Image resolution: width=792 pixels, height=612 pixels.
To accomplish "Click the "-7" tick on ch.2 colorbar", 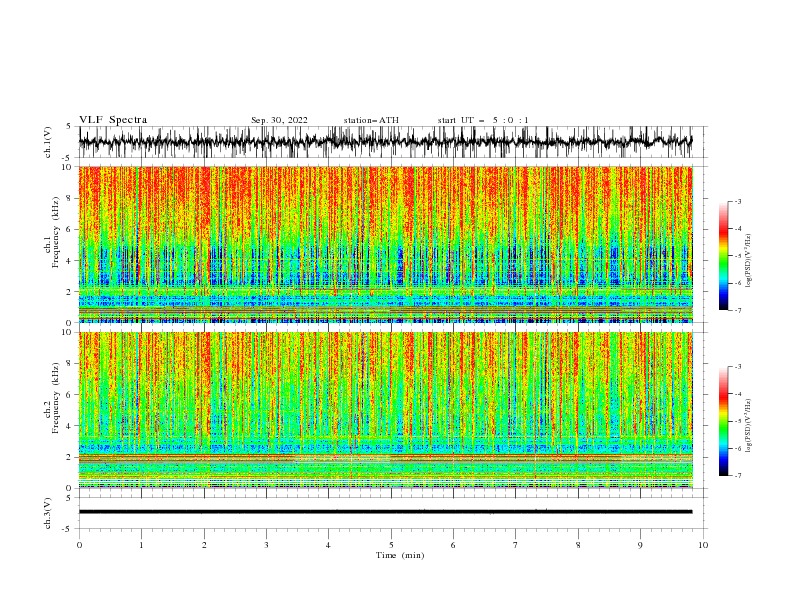I will [x=737, y=476].
